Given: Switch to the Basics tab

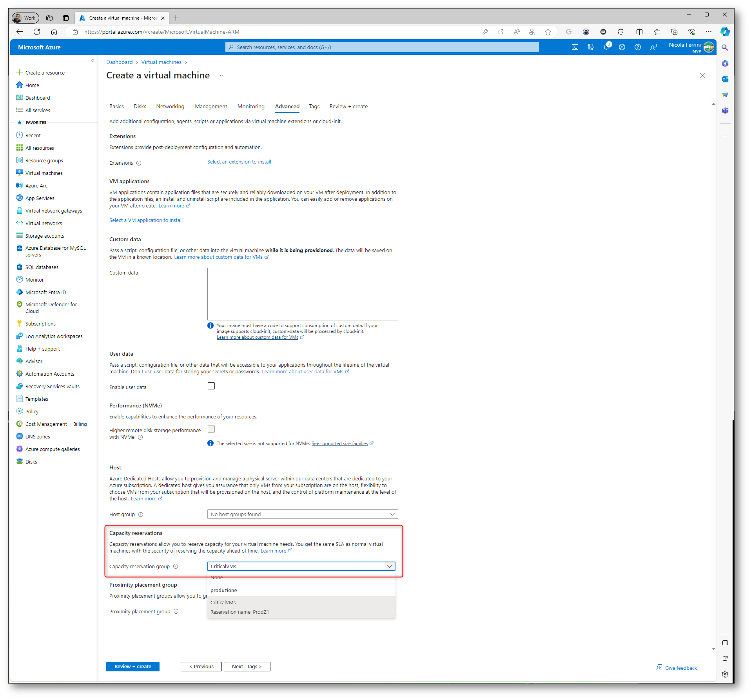Looking at the screenshot, I should (x=116, y=106).
